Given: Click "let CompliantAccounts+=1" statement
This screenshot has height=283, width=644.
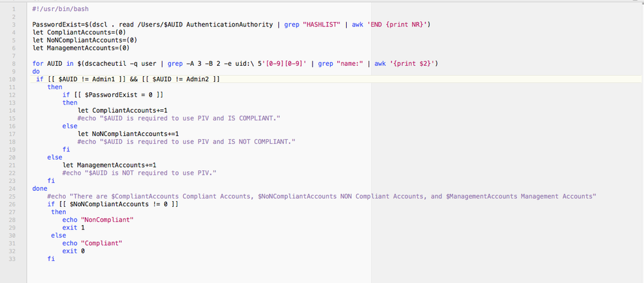Looking at the screenshot, I should point(122,110).
